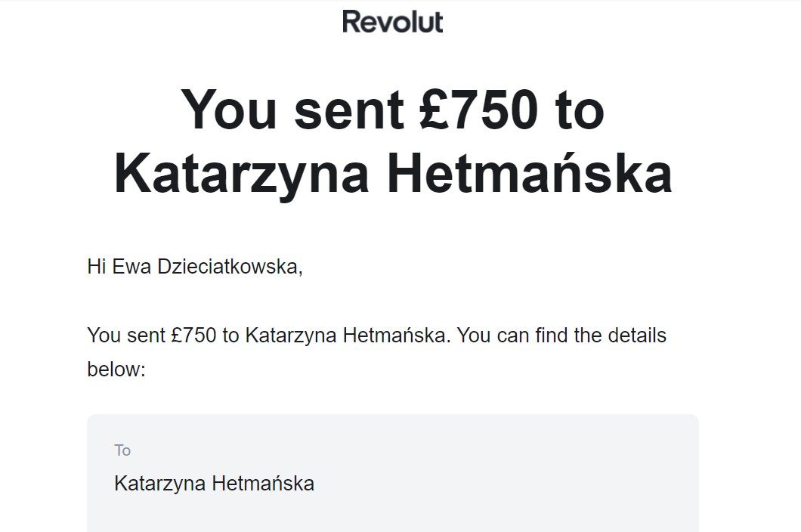Click 'Katarzyna Hetmańska.' in the body paragraph
801x532 pixels.
tap(348, 336)
